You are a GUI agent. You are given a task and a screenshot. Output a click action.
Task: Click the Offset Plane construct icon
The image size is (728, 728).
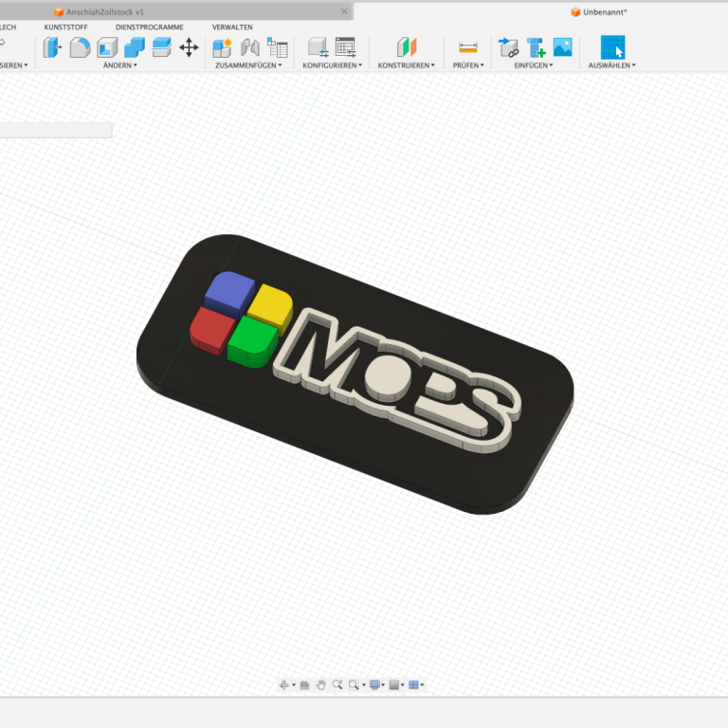tap(407, 47)
